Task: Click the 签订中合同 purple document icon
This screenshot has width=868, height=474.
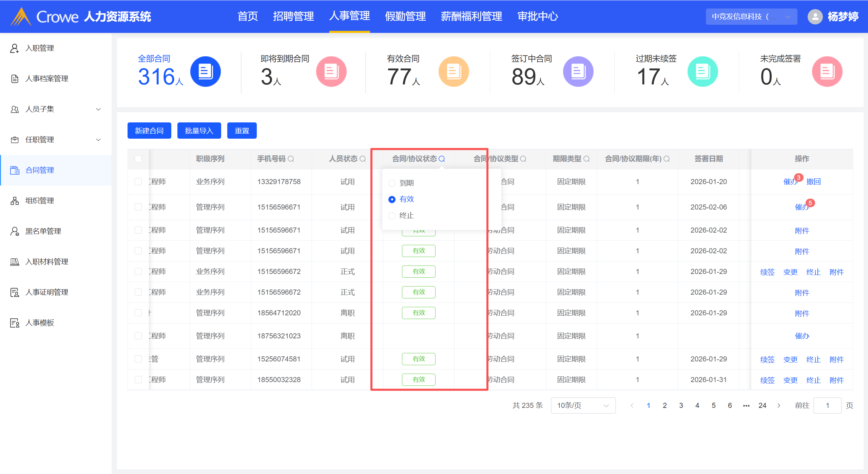Action: 578,72
